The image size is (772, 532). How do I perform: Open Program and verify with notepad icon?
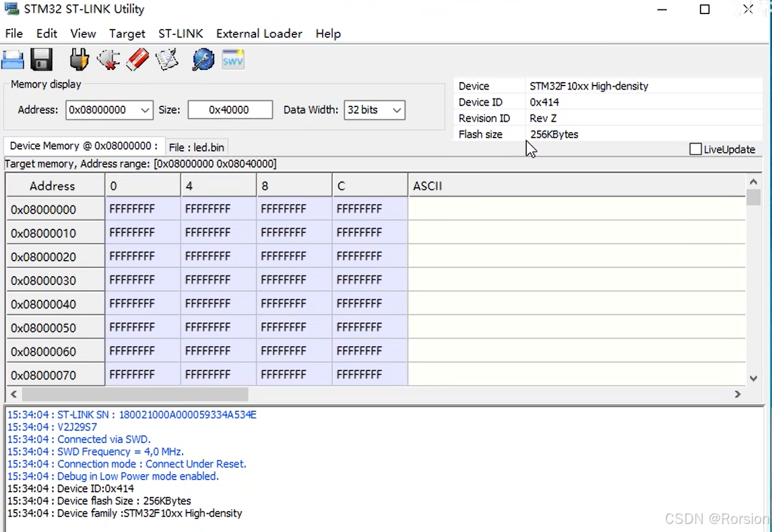point(166,60)
